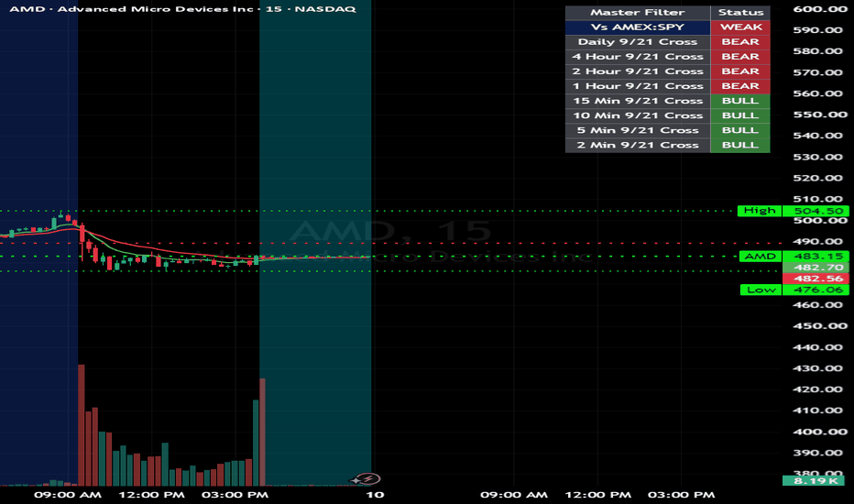Click the 450.00 price axis label

(820, 326)
